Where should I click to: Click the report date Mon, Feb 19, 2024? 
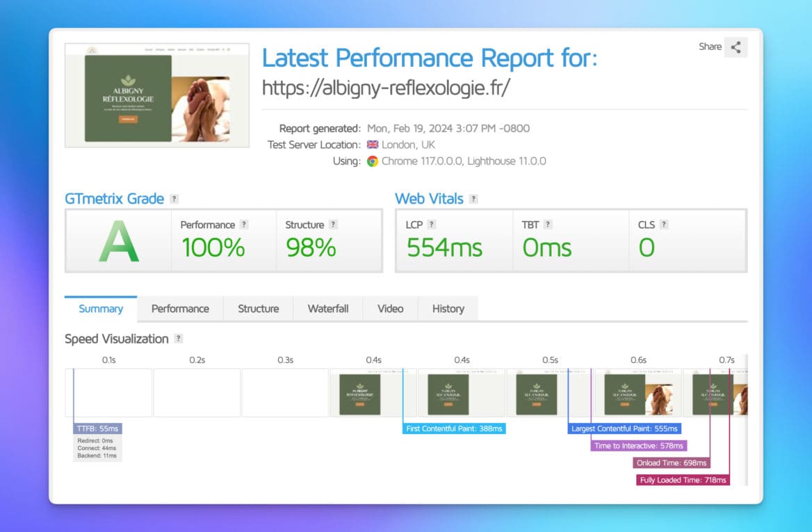click(x=448, y=129)
